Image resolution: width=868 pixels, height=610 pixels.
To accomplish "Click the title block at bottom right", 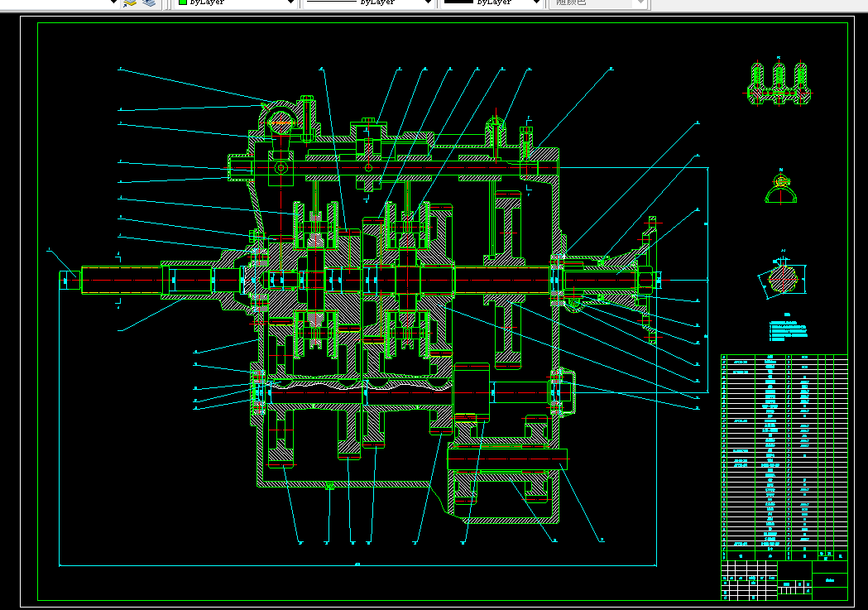I will click(784, 580).
